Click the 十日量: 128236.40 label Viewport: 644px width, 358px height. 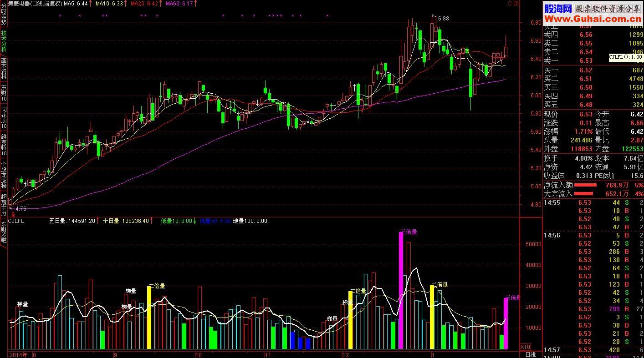(x=126, y=221)
